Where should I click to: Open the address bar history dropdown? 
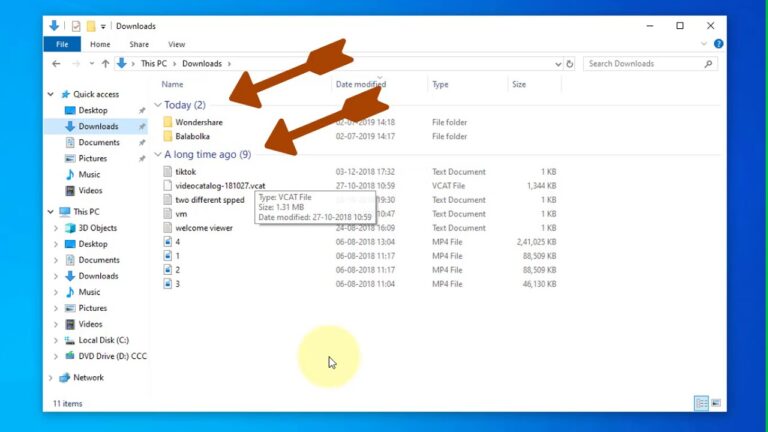pos(558,64)
